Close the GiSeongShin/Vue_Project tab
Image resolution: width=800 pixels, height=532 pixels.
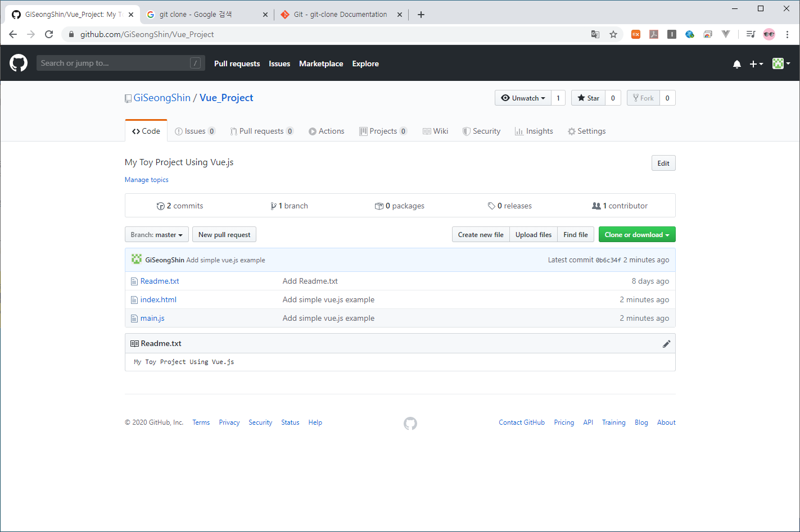point(131,15)
